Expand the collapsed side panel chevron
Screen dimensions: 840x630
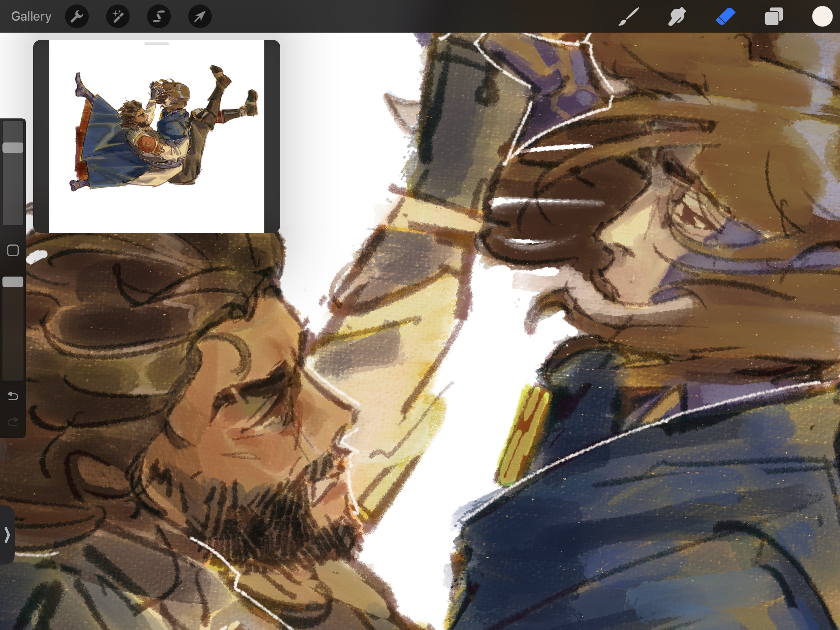coord(7,535)
